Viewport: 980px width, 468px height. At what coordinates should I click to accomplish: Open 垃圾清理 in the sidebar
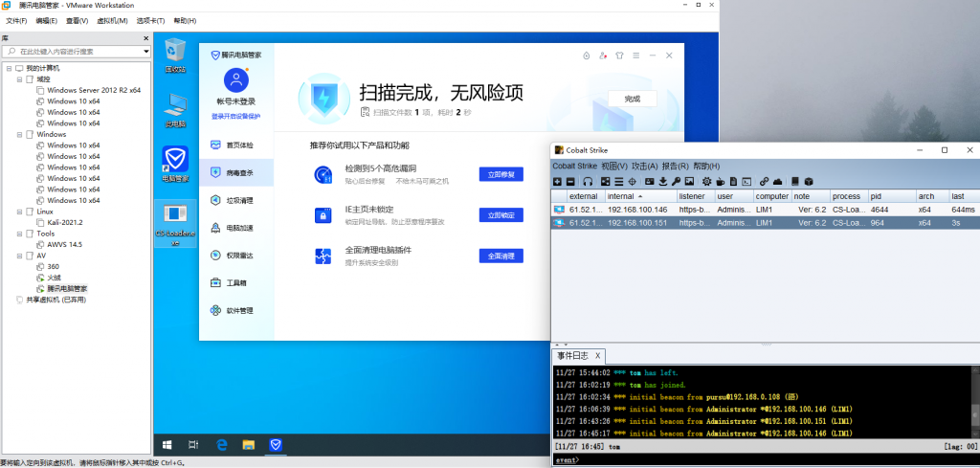coord(236,200)
